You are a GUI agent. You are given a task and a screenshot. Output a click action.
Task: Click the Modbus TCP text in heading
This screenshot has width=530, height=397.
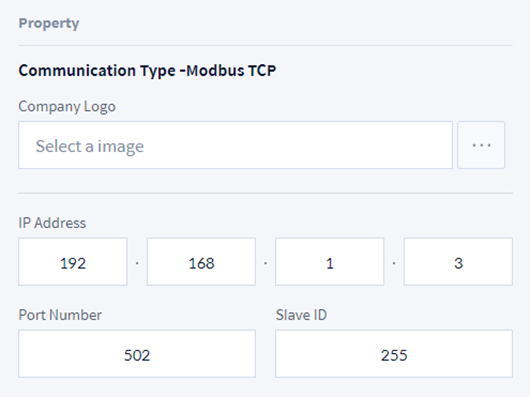tap(231, 71)
